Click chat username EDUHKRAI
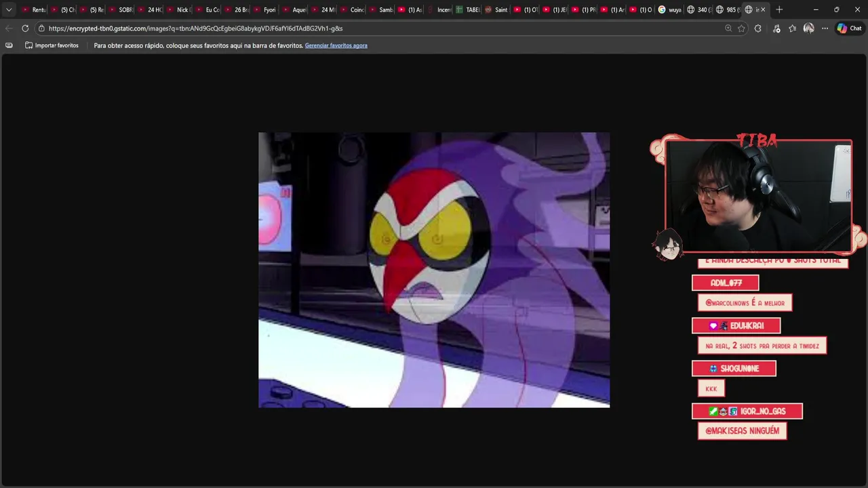 click(736, 325)
